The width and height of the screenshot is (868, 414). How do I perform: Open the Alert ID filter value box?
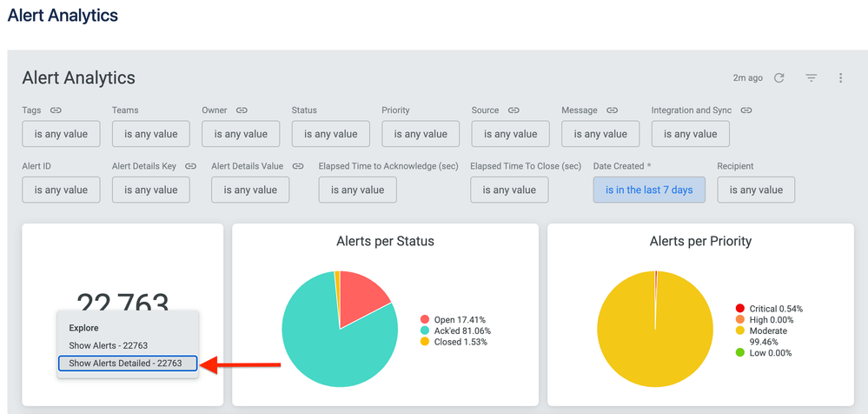click(61, 190)
